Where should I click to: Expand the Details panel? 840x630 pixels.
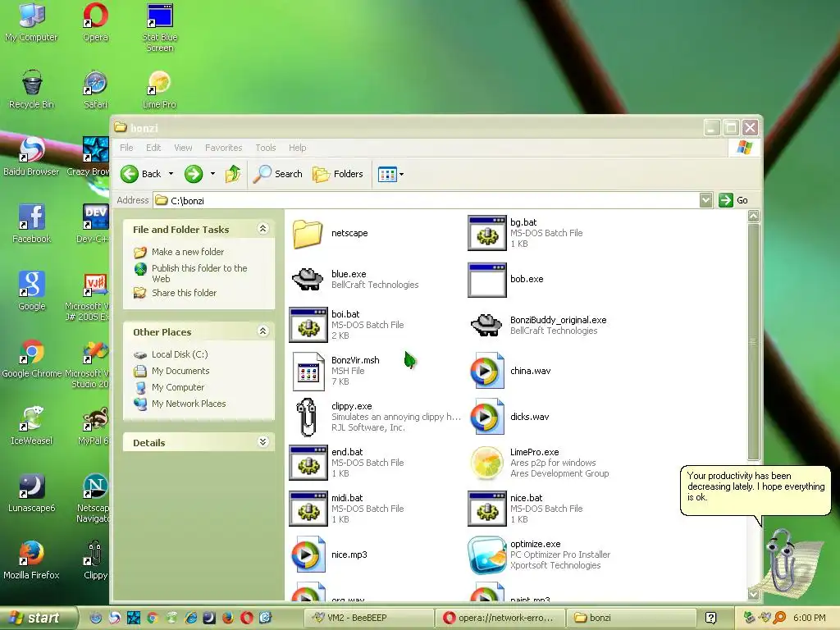point(263,442)
